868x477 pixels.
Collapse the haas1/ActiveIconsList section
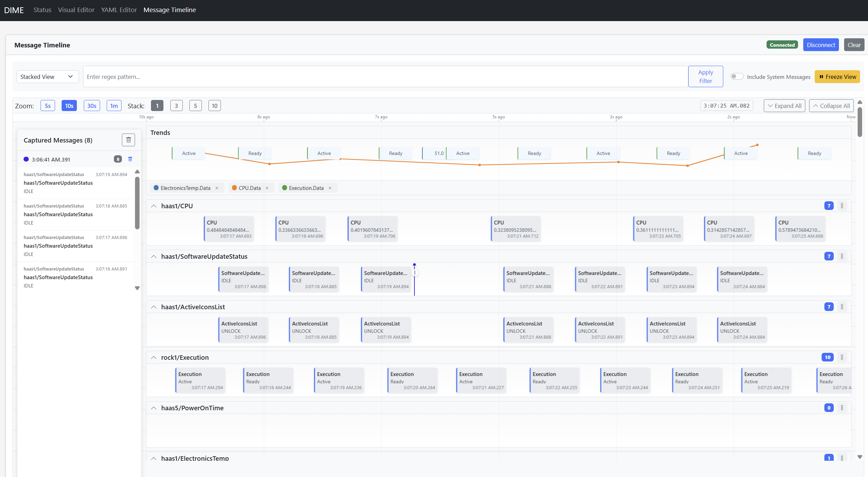coord(154,307)
